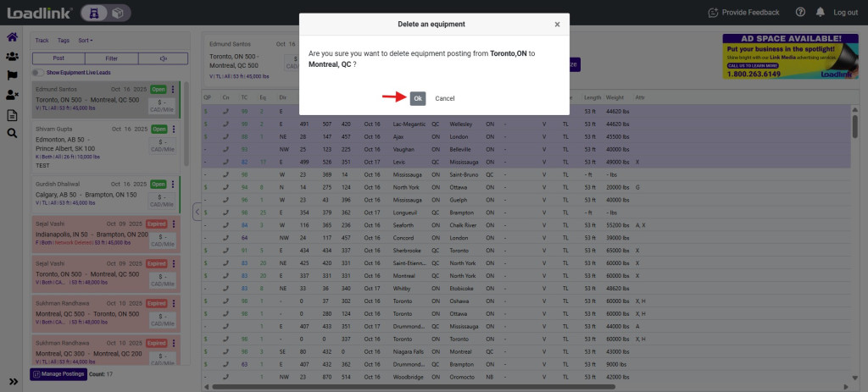Expand sidebar with double-chevron icon
868x392 pixels.
(13, 381)
